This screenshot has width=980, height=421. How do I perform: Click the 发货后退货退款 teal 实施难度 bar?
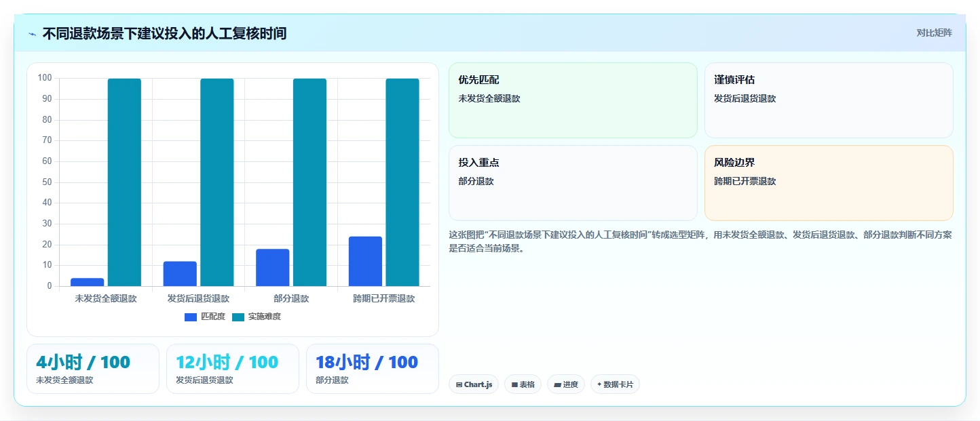217,182
